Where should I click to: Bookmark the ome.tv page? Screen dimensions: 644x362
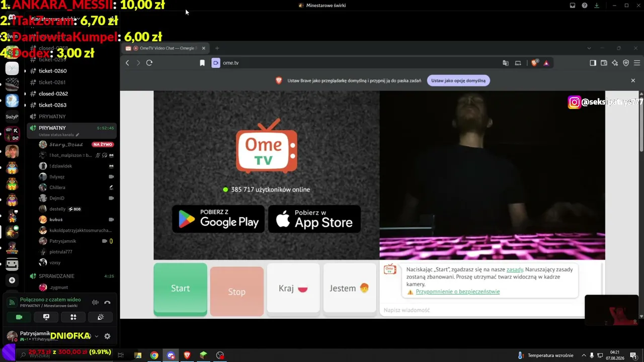(x=202, y=63)
